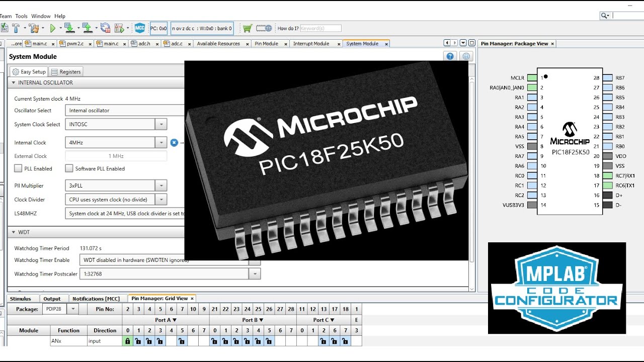Click the Hold in Reset icon
Image resolution: width=644 pixels, height=362 pixels.
coord(105,28)
